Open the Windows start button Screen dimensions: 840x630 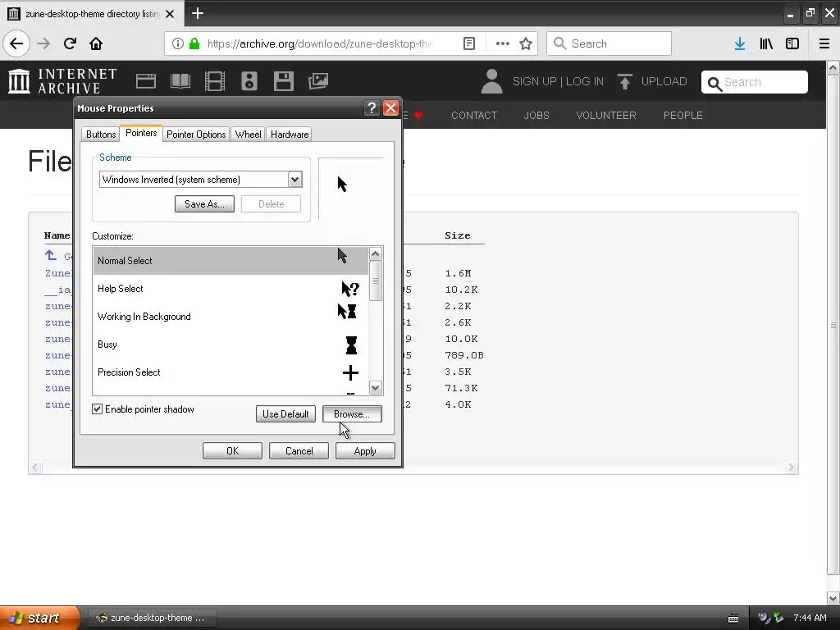pyautogui.click(x=39, y=618)
